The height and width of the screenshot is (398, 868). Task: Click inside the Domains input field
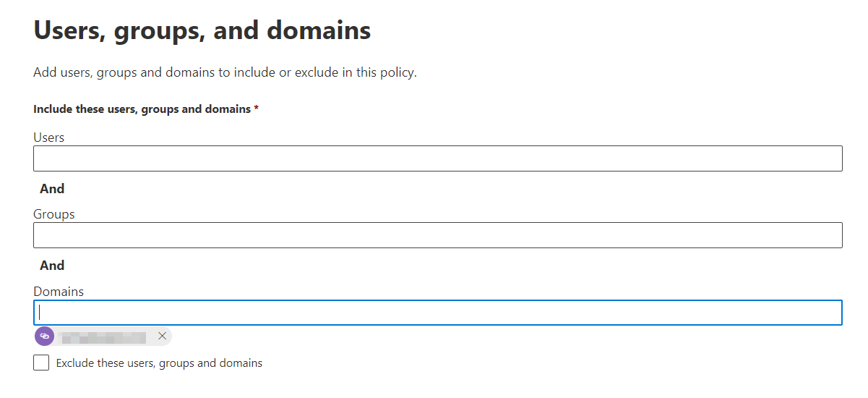tap(438, 313)
